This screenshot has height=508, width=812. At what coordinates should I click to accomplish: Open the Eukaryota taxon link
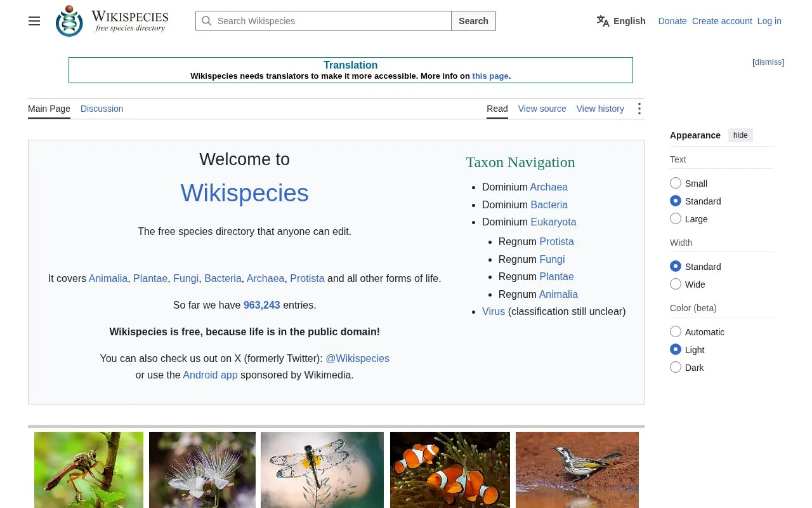click(554, 222)
